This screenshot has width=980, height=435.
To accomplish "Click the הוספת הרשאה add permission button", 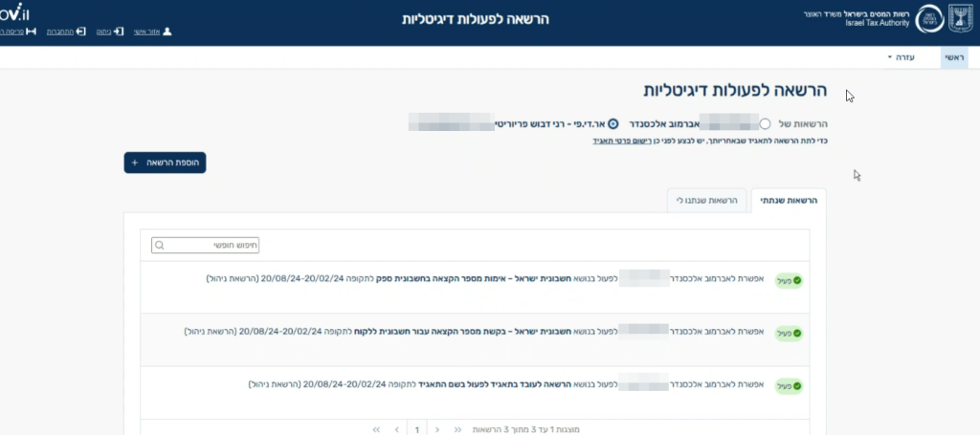I will (x=165, y=163).
